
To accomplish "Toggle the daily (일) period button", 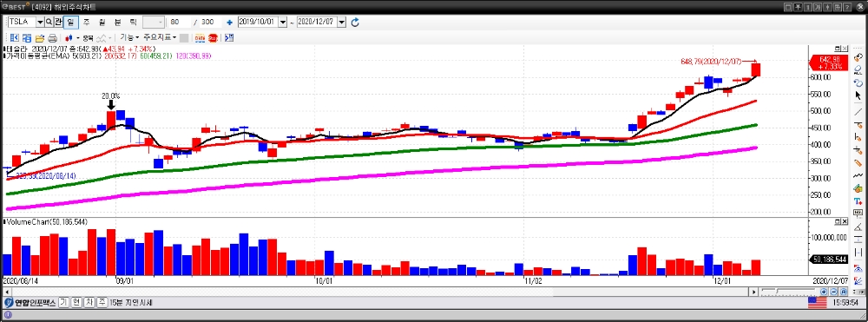I will point(70,22).
